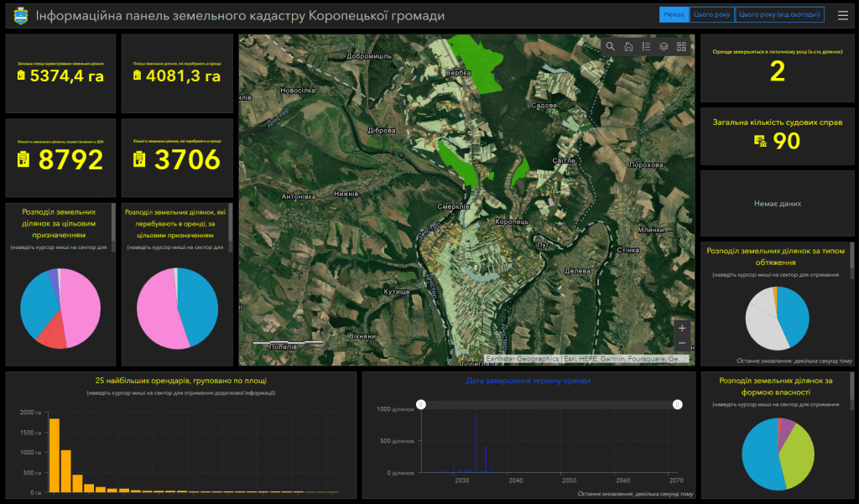
Task: Click the value 2 in expiring leases indicator
Action: click(778, 72)
